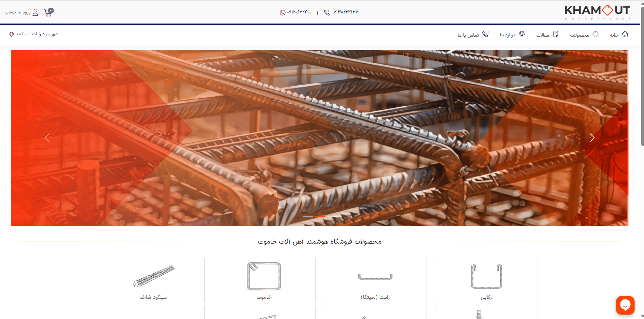The width and height of the screenshot is (644, 319).
Task: Click the rebar banner image
Action: pyautogui.click(x=319, y=138)
